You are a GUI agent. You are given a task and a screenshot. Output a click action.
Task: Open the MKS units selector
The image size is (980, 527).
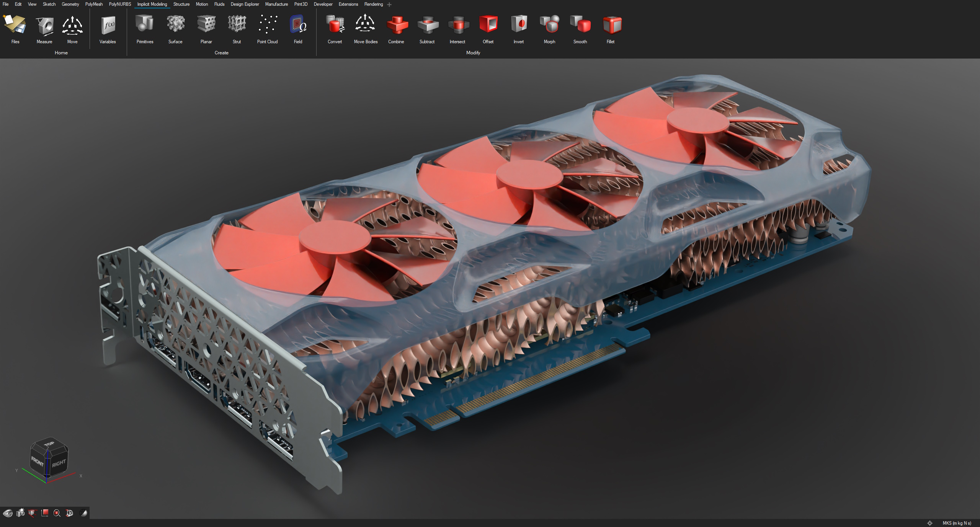pos(957,523)
